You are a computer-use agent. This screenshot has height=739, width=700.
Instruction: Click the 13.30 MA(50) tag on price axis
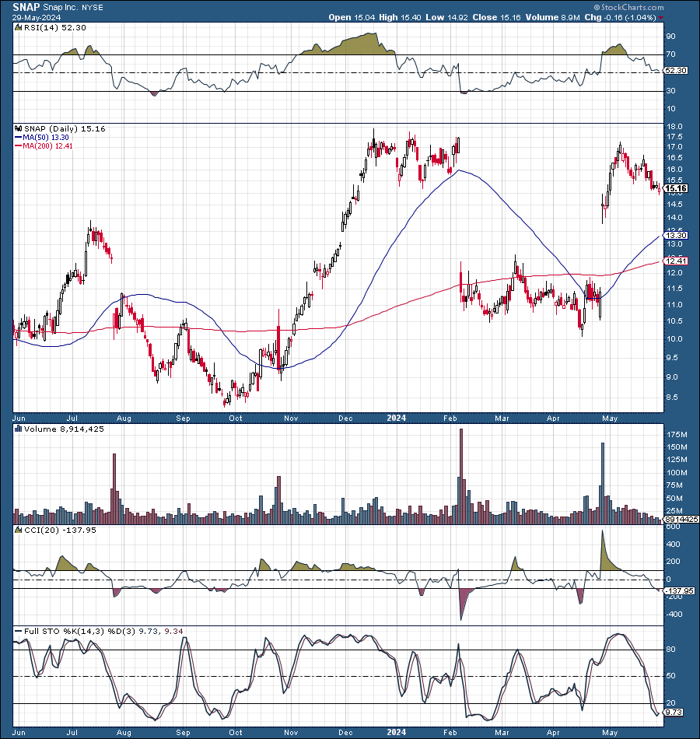[676, 235]
